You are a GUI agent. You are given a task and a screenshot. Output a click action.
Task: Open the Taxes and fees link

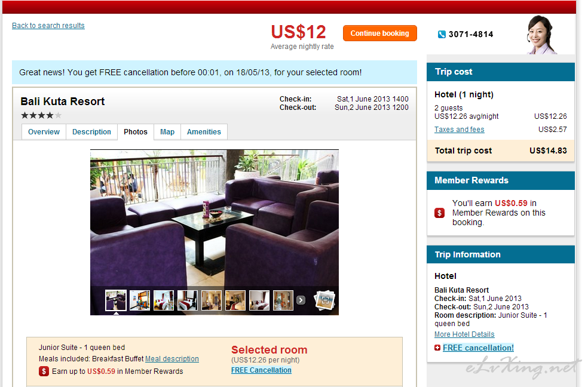[x=460, y=129]
